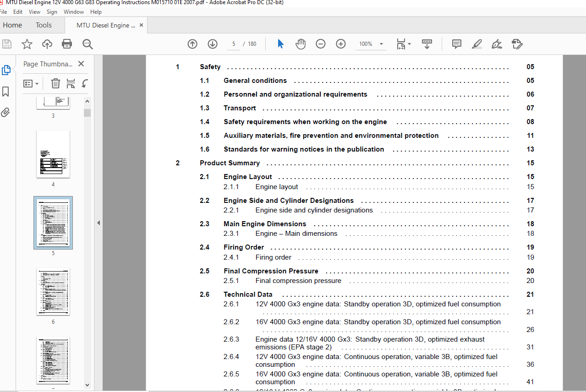
Task: Select page 4 thumbnail
Action: click(53, 154)
